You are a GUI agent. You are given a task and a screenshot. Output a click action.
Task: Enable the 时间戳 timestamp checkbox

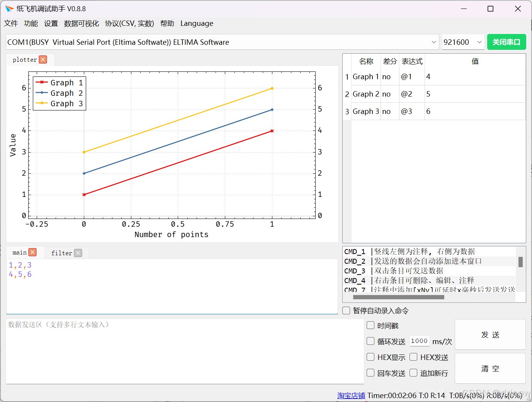pos(371,326)
